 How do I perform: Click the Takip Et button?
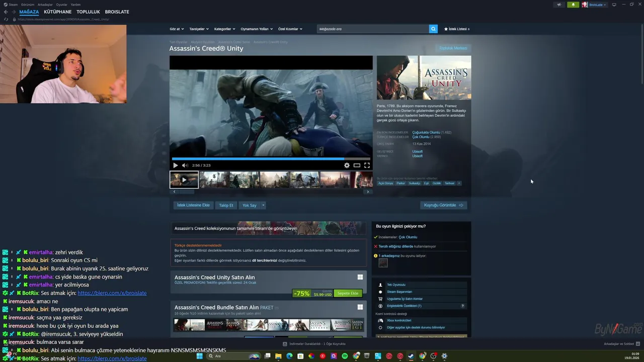point(226,205)
